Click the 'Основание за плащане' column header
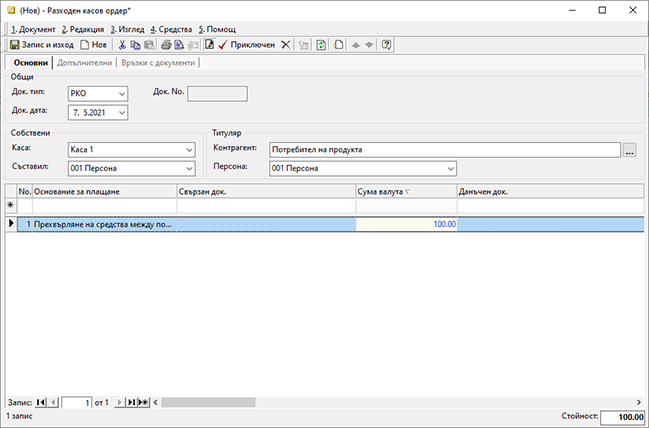This screenshot has width=649, height=428. click(105, 192)
